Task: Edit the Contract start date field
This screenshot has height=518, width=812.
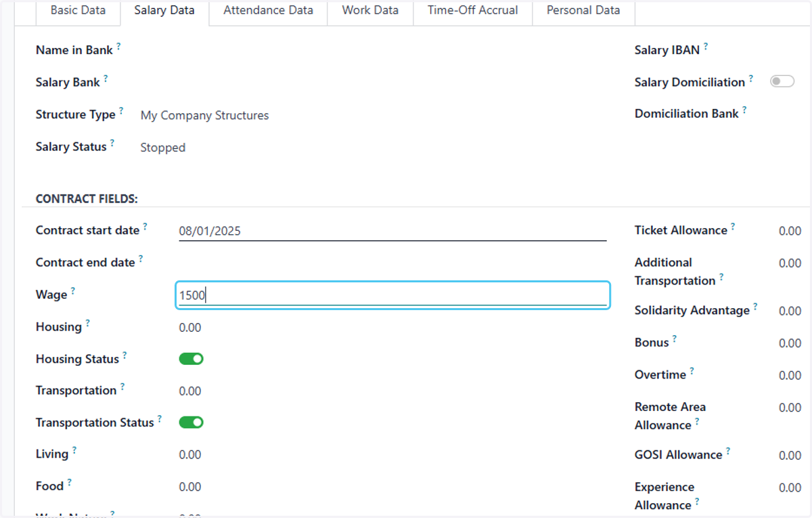Action: coord(392,231)
